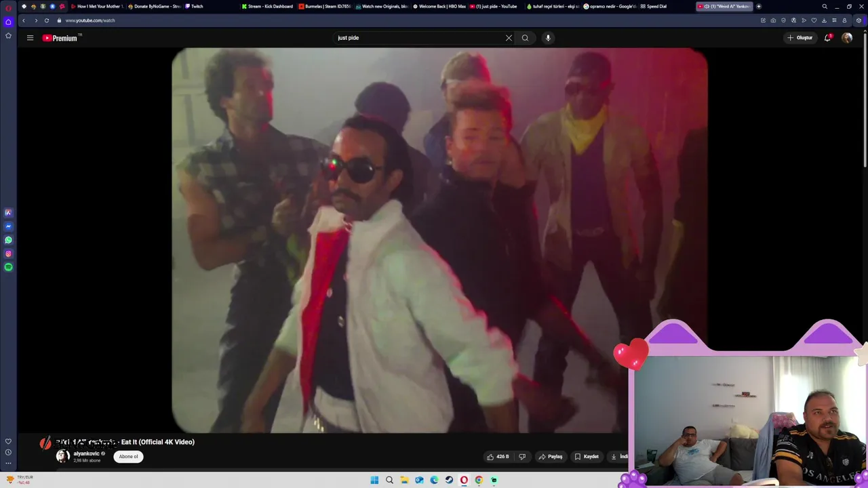868x488 pixels.
Task: Click the Paylaş share button
Action: point(551,457)
